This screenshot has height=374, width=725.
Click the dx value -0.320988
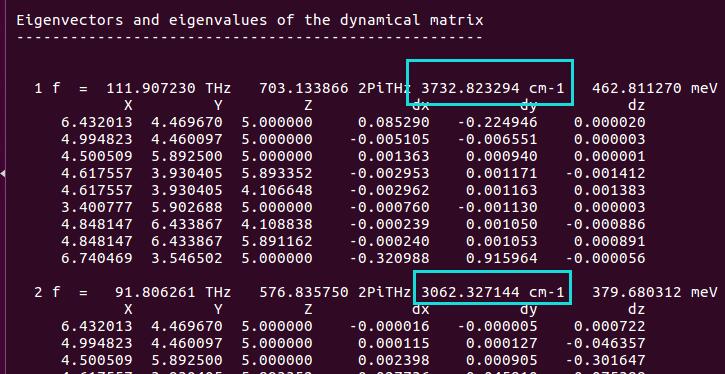tap(389, 258)
